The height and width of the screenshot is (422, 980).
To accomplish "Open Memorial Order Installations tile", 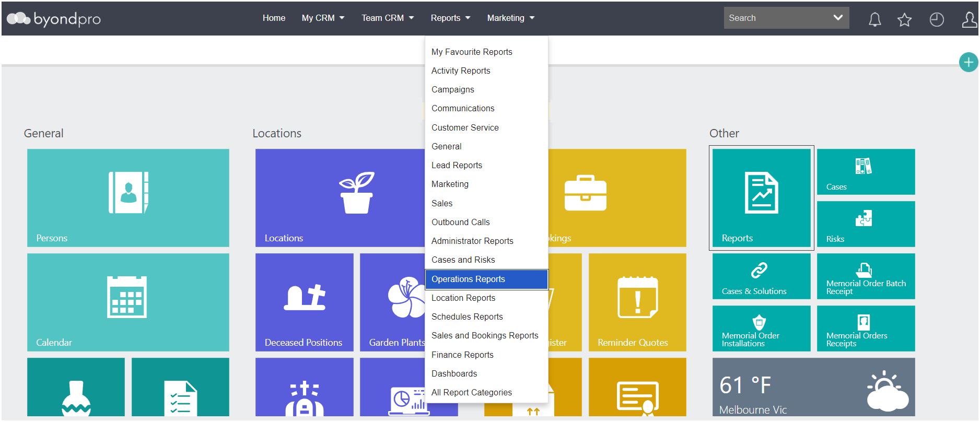I will tap(762, 329).
